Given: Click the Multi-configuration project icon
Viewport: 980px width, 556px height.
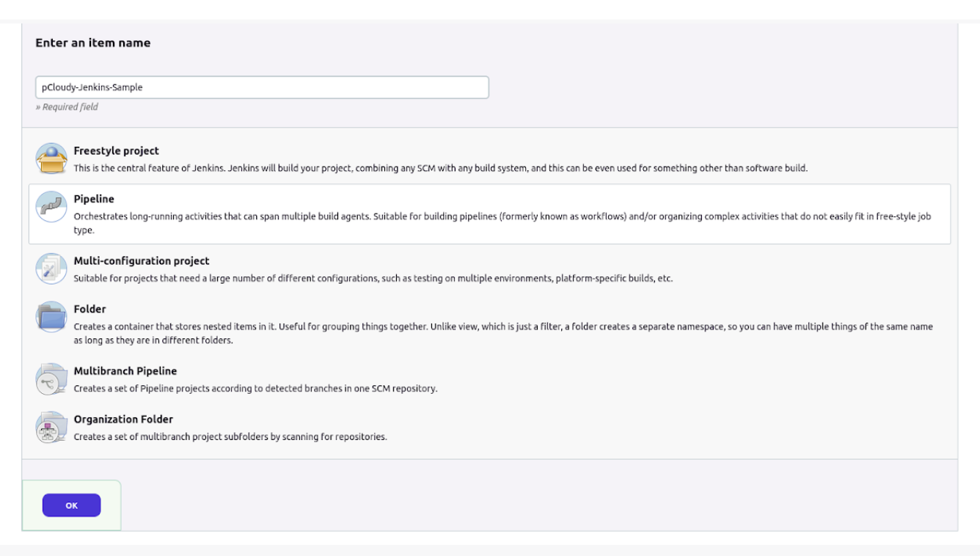Looking at the screenshot, I should tap(51, 268).
